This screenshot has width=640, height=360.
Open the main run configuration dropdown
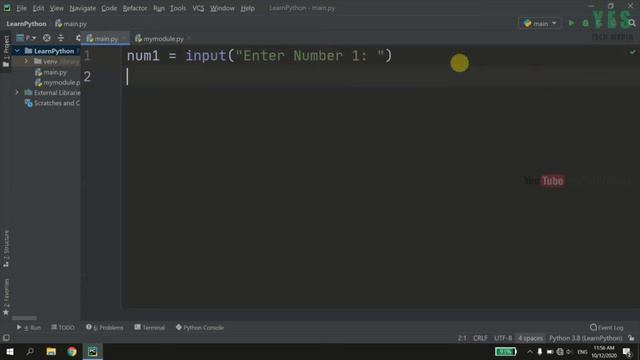click(x=540, y=24)
